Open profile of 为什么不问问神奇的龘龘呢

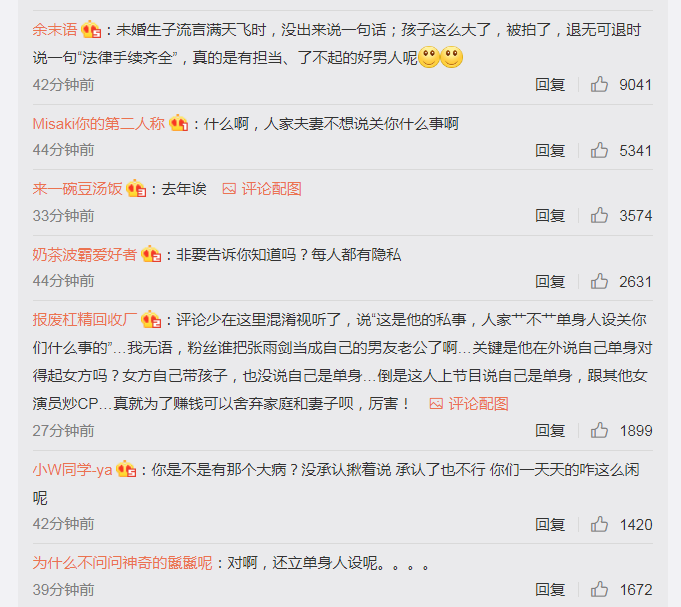tap(122, 563)
